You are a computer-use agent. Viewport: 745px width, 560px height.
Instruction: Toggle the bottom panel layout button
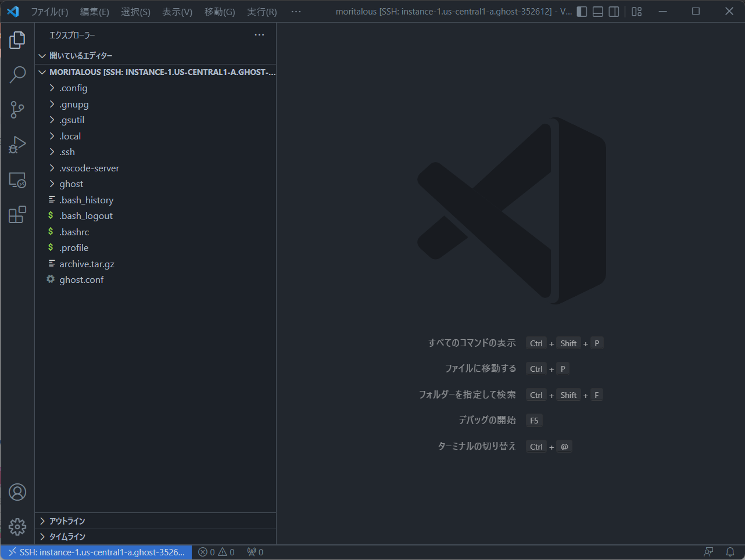pyautogui.click(x=597, y=12)
